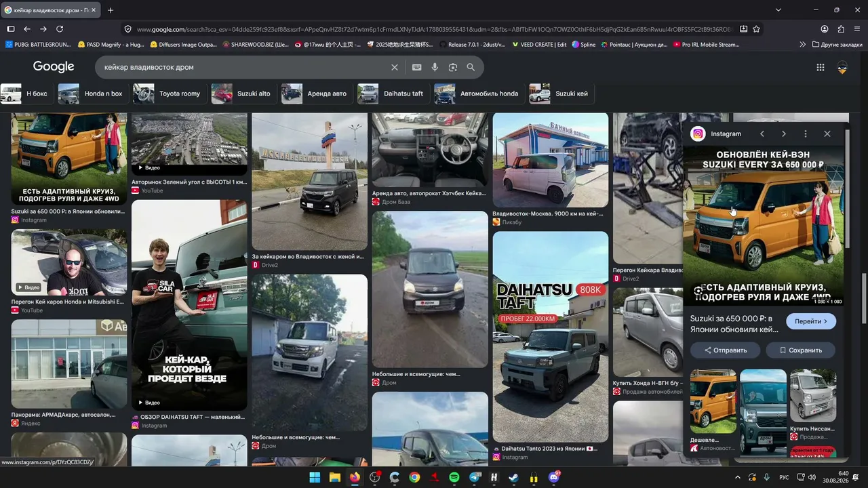The width and height of the screenshot is (868, 488).
Task: Search by image with Google Lens
Action: [453, 67]
